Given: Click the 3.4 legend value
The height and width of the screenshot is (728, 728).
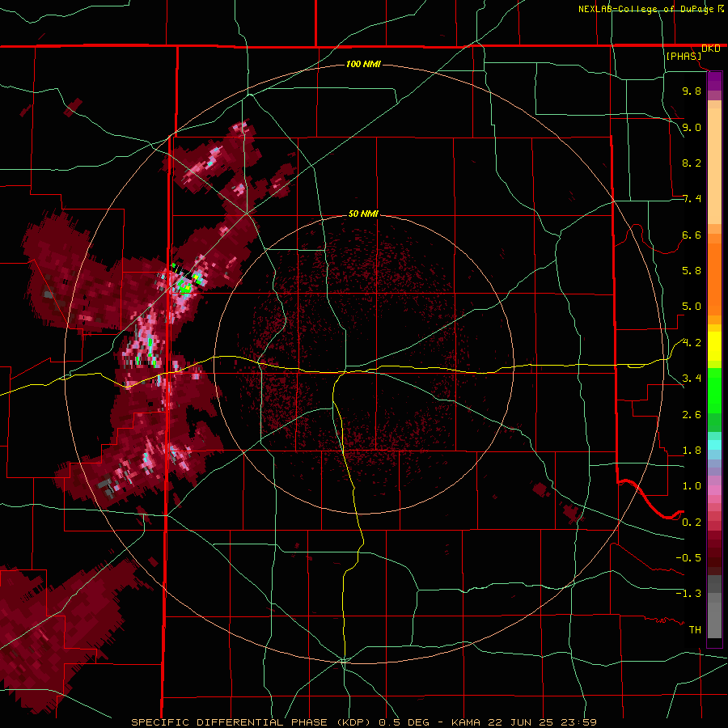Looking at the screenshot, I should click(x=692, y=379).
